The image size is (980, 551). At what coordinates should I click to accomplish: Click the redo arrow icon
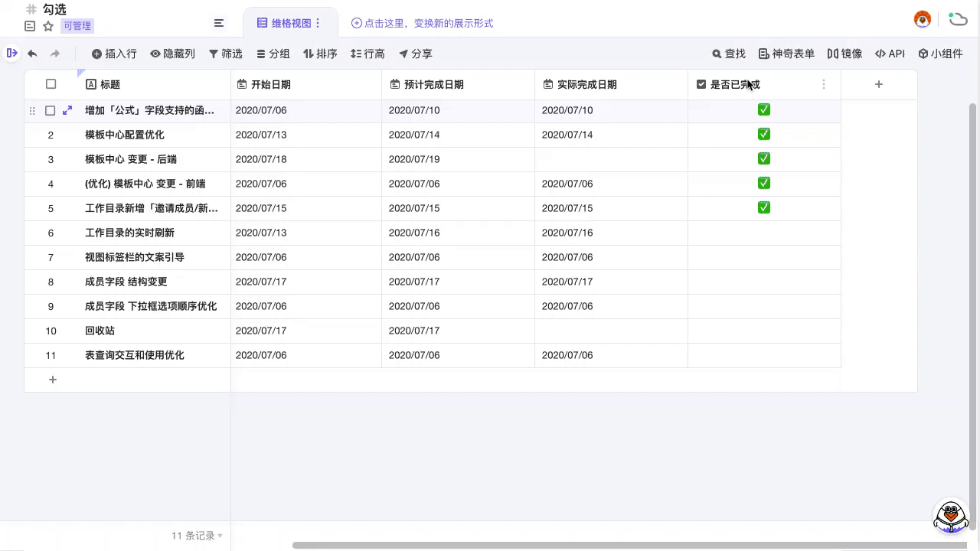[55, 54]
